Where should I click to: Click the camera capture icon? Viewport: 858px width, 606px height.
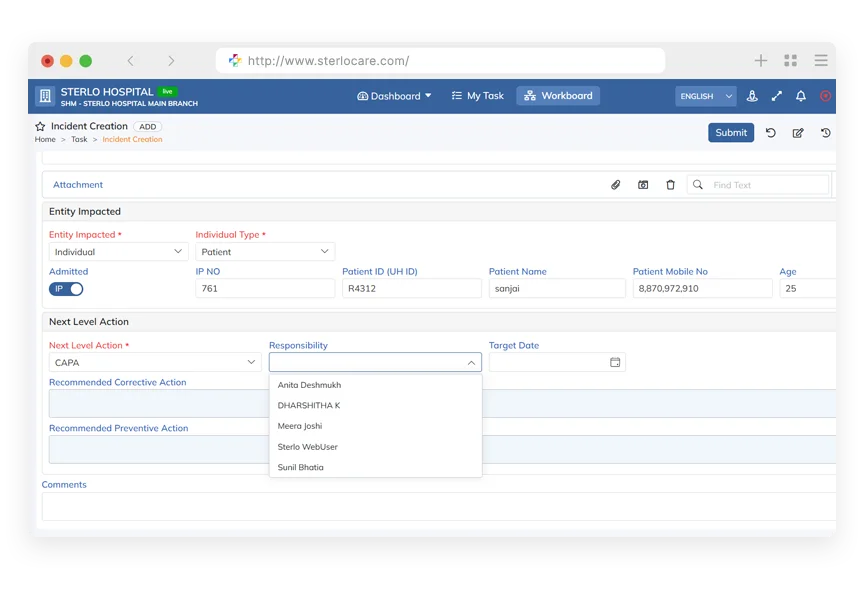pos(643,185)
